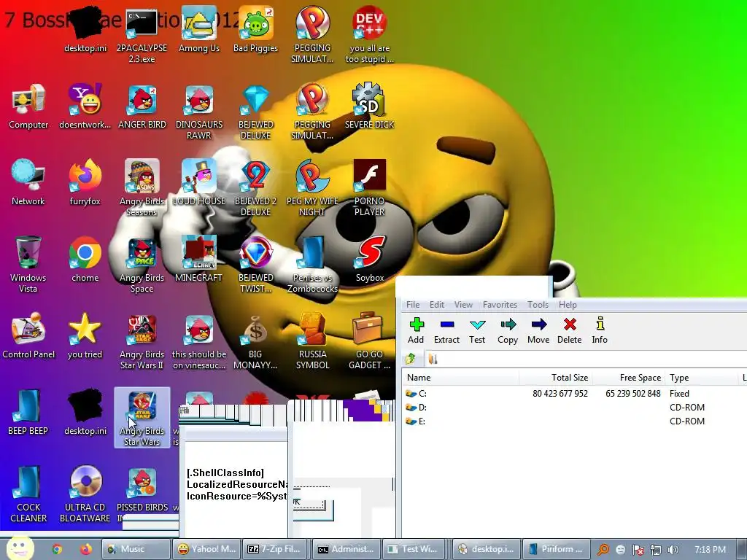Open Info in the 7-Zip toolbar
Viewport: 747px width, 560px height.
pos(600,330)
